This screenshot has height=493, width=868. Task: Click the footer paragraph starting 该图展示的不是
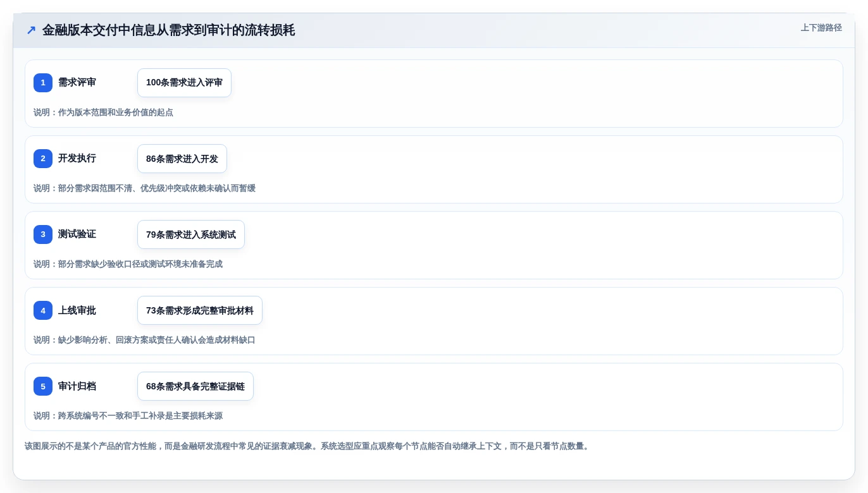coord(307,446)
